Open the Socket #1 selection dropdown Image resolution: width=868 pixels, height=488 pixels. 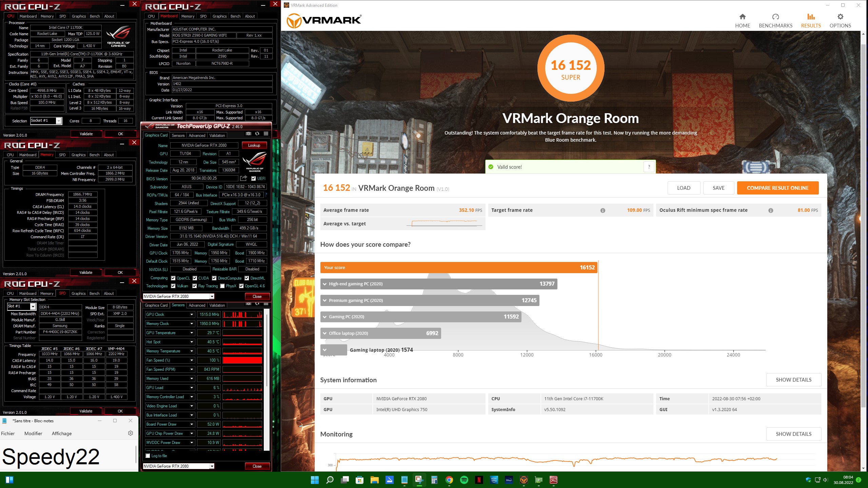tap(46, 121)
